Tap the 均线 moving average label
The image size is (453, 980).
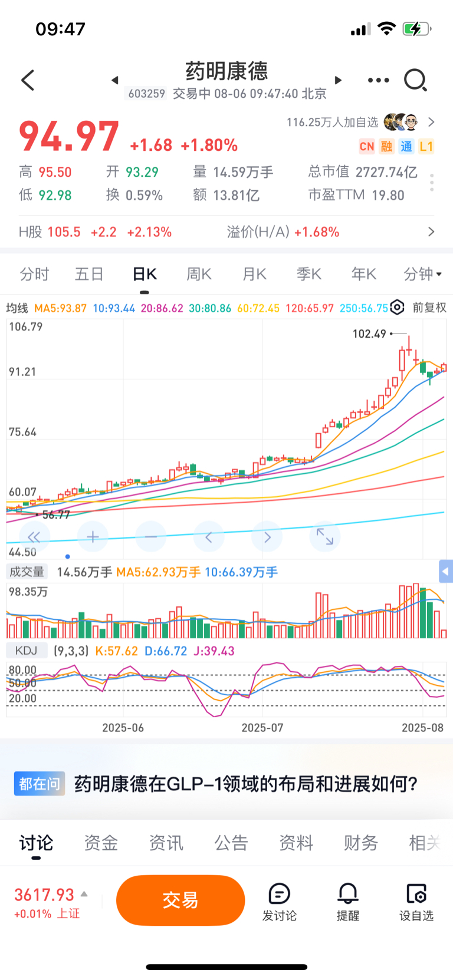pyautogui.click(x=17, y=308)
